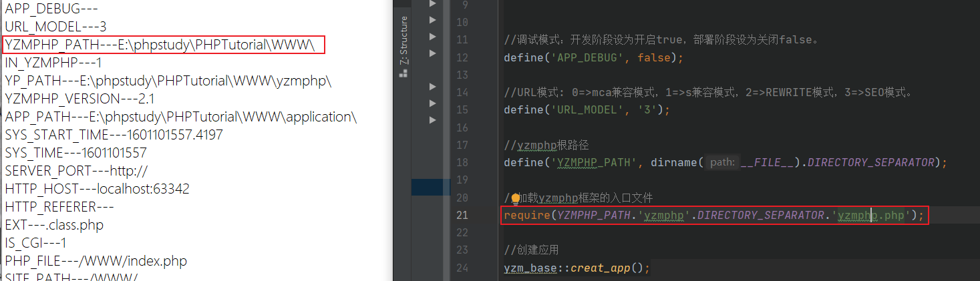Screen dimensions: 980x281
Task: Click the IS_CGI---1 output line
Action: click(x=35, y=243)
